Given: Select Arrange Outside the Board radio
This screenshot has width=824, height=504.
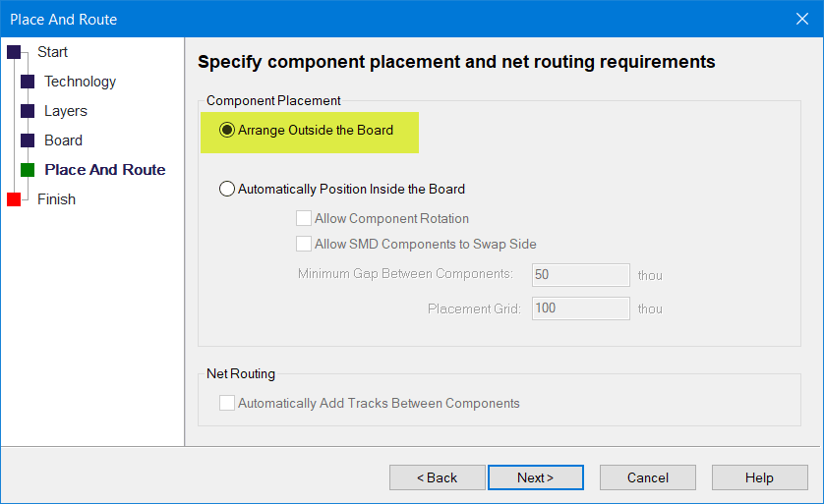Looking at the screenshot, I should coord(227,130).
